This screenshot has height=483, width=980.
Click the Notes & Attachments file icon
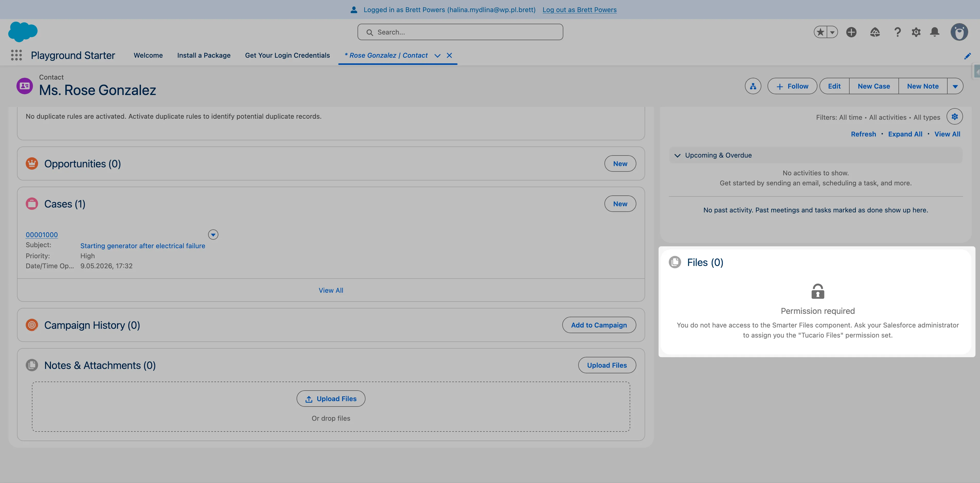pyautogui.click(x=32, y=365)
